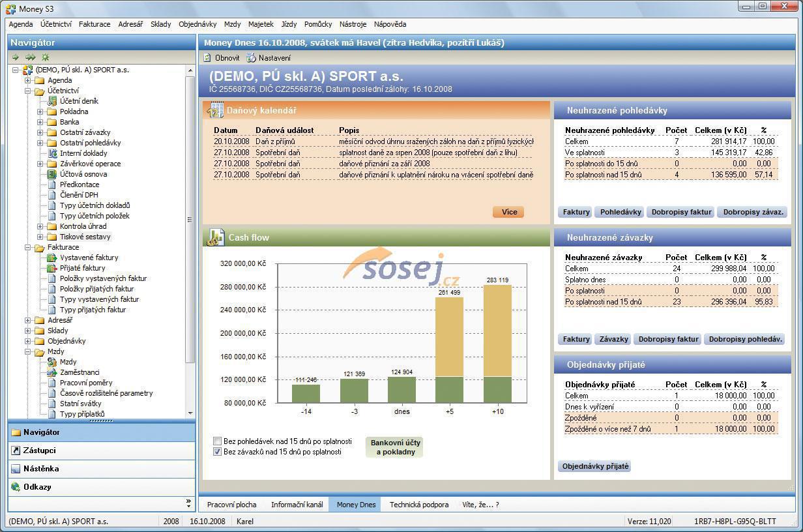The width and height of the screenshot is (803, 532).
Task: Select the Členění DPH document icon
Action: [52, 195]
